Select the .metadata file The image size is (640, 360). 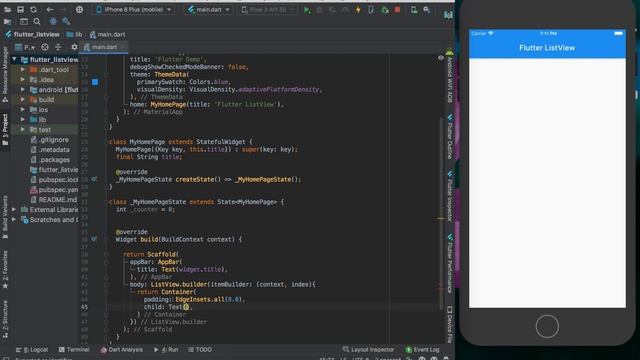coord(54,150)
